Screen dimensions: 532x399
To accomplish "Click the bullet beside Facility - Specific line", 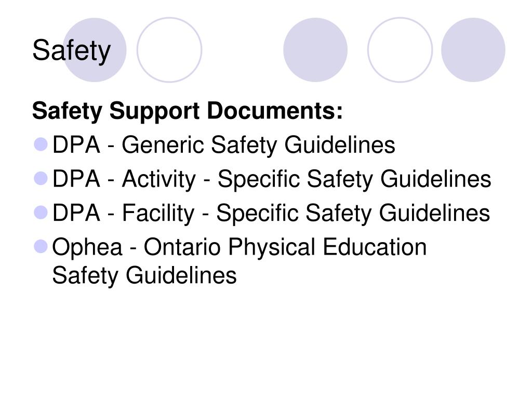I will click(x=41, y=212).
